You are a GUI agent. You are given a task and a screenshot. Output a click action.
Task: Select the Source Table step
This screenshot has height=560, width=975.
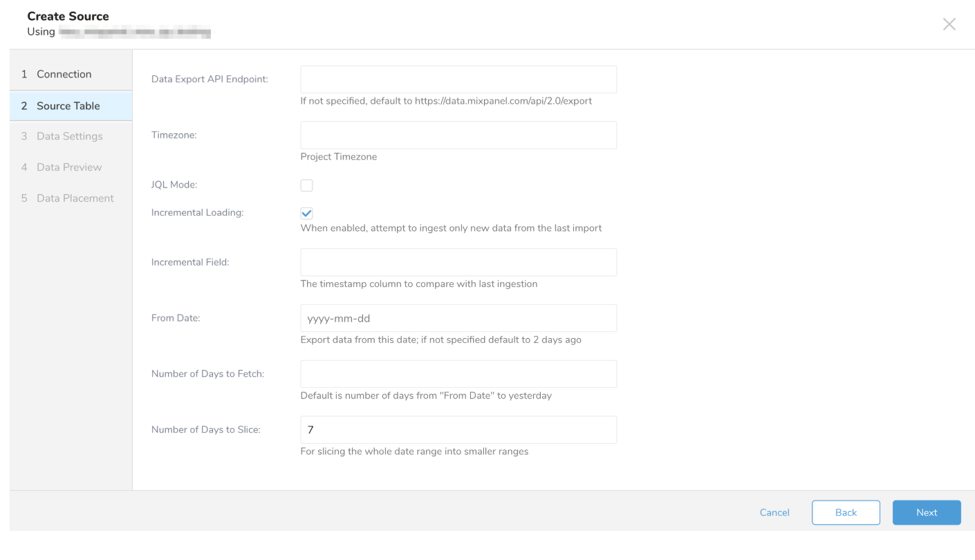68,106
